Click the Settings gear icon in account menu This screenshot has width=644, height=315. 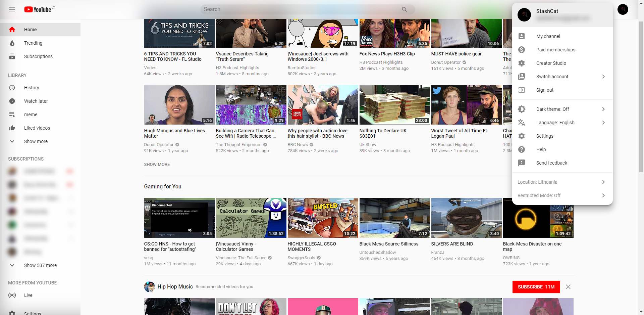coord(522,136)
